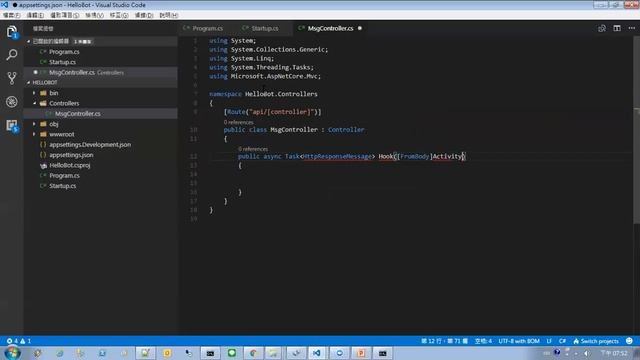The width and height of the screenshot is (640, 360).
Task: Open the Explorer view in the activity bar
Action: point(11,31)
